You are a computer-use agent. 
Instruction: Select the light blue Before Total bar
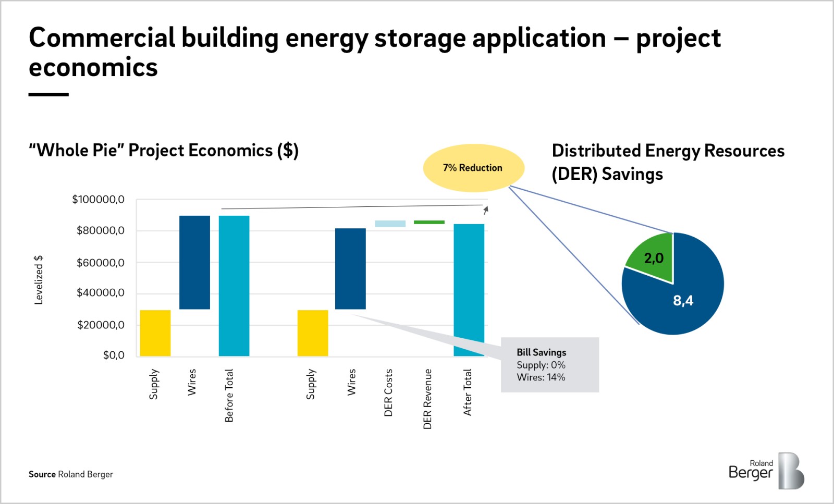pyautogui.click(x=235, y=284)
